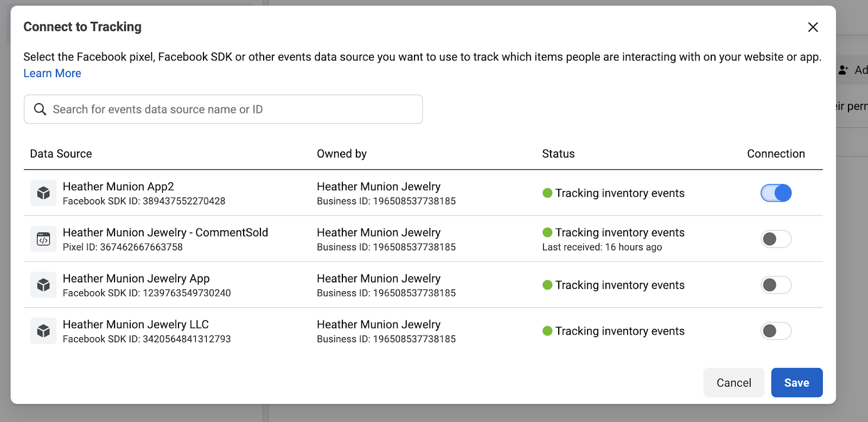868x422 pixels.
Task: Click the SDK cube icon for Heather Munion App2
Action: pyautogui.click(x=43, y=193)
